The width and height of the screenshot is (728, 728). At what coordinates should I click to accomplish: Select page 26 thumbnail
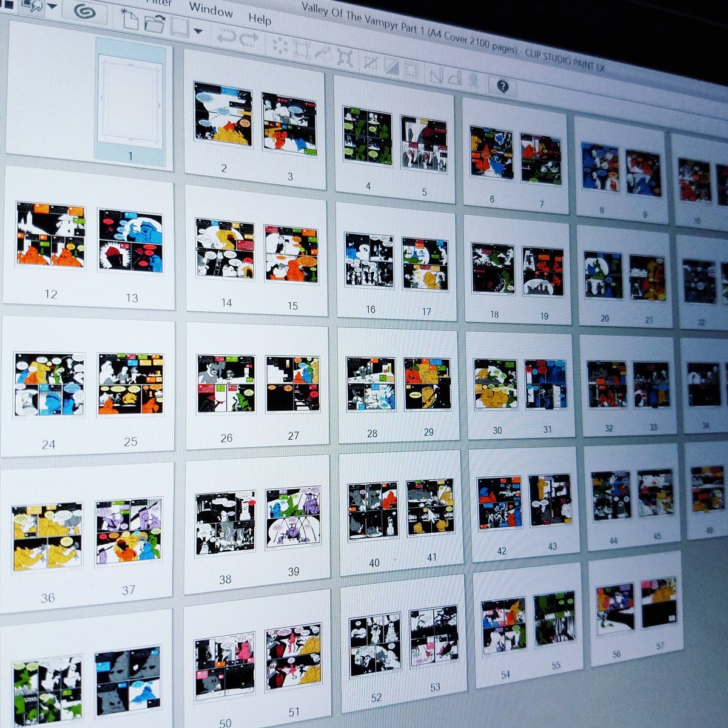pos(226,384)
